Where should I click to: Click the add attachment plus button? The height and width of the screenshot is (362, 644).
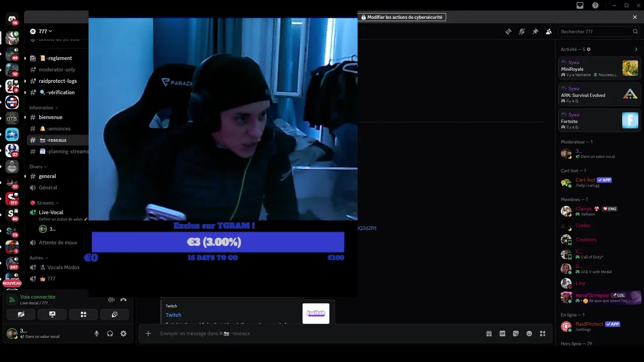pos(148,333)
